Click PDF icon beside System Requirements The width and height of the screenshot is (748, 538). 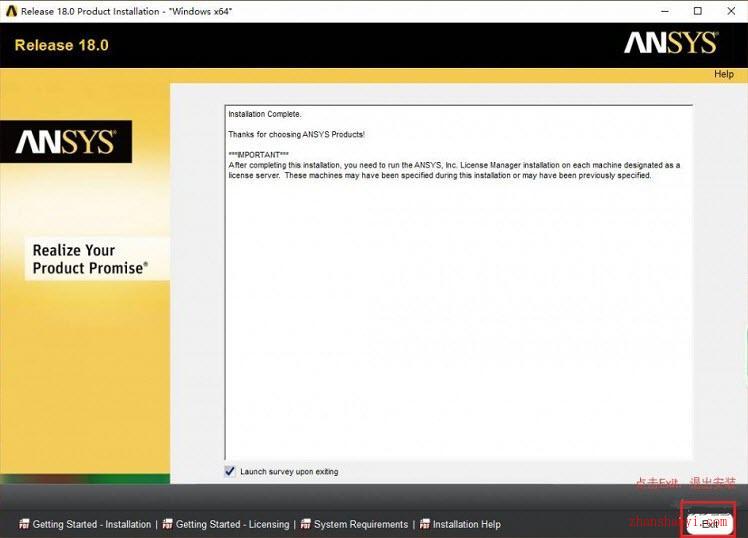(306, 524)
